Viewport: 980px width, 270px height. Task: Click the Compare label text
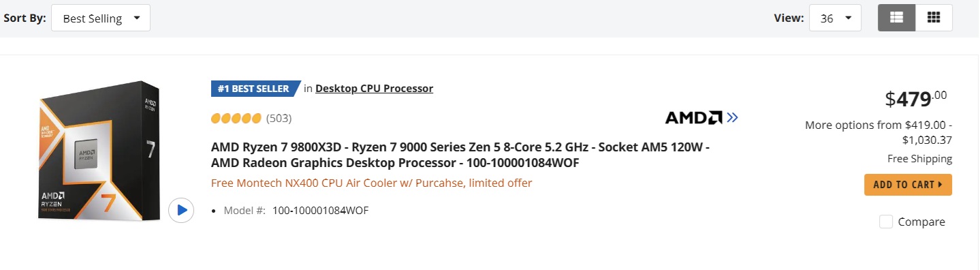[x=921, y=222]
